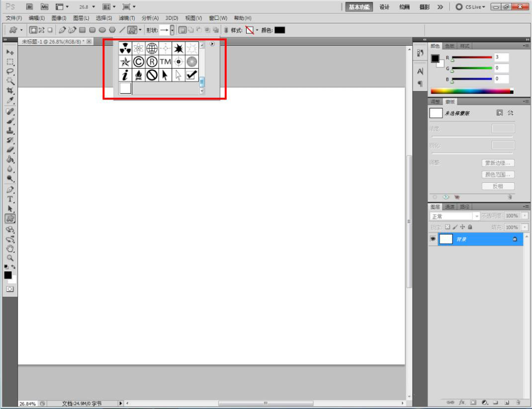Choose the black arrow cursor shape
The width and height of the screenshot is (532, 409).
165,75
